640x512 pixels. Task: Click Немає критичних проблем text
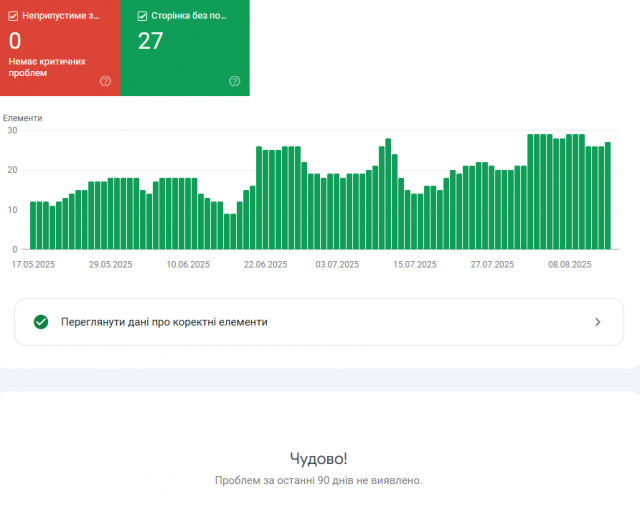pyautogui.click(x=47, y=67)
